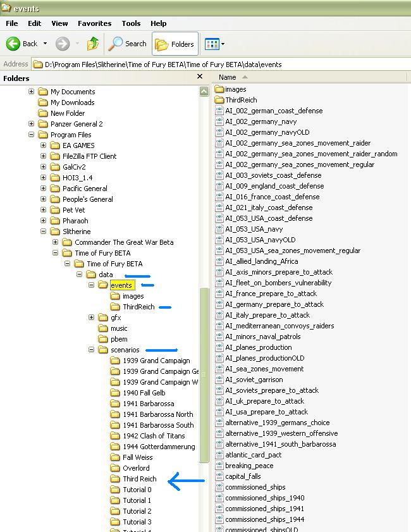Open the Help menu
411x532 pixels.
pyautogui.click(x=158, y=23)
